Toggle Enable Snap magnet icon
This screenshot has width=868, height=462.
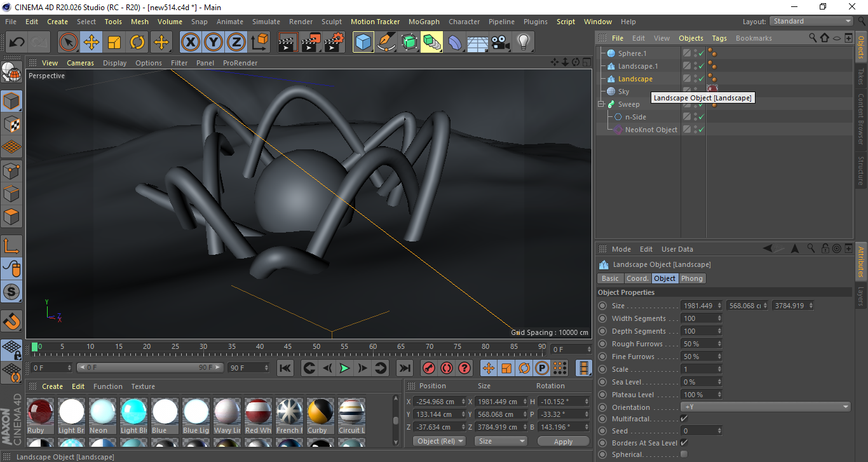[x=11, y=322]
